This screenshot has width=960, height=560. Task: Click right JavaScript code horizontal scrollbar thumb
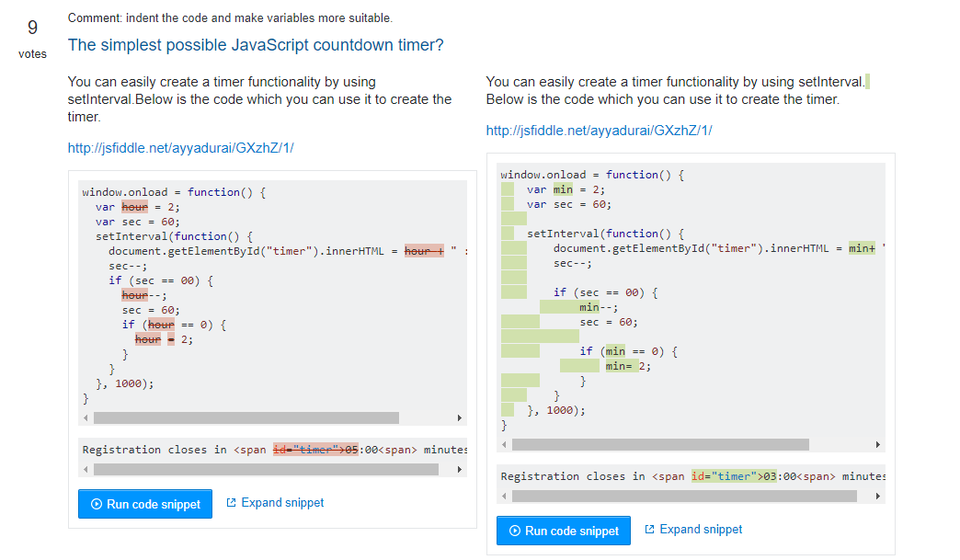point(660,445)
